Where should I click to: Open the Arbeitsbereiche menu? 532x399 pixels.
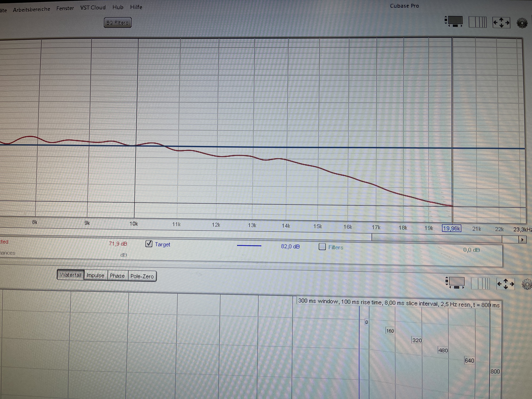point(32,9)
